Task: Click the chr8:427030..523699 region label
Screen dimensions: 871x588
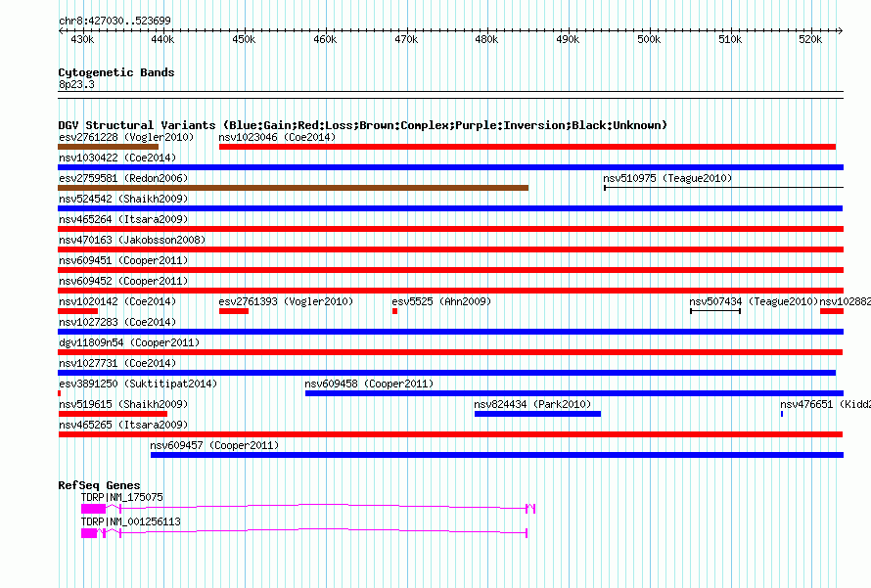Action: (115, 21)
